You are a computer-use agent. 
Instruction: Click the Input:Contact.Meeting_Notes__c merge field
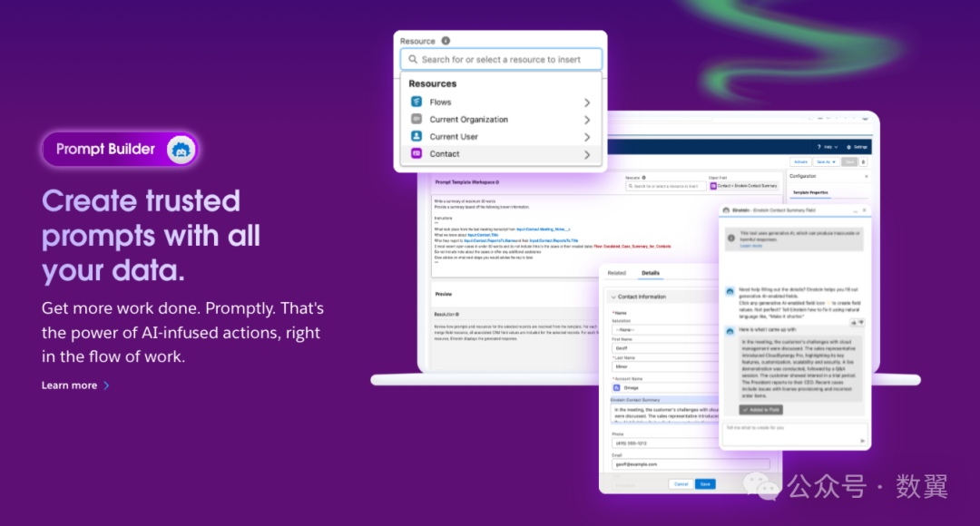tap(544, 229)
